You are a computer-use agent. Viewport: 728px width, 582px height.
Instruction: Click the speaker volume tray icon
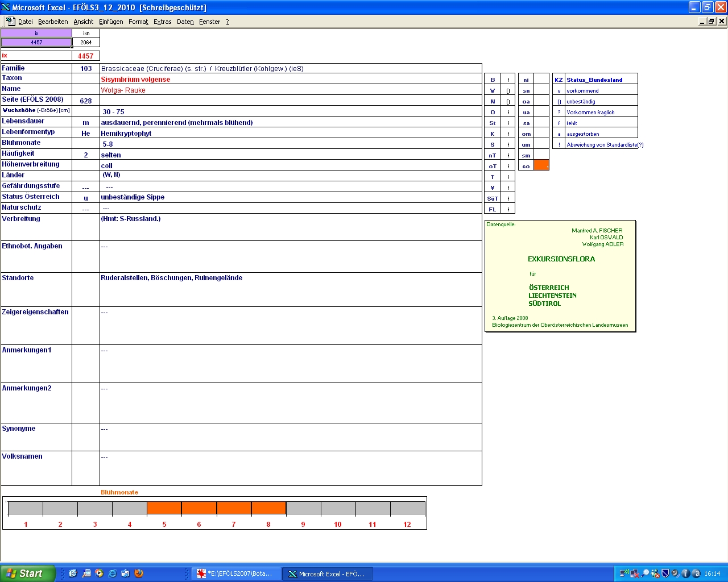(675, 573)
